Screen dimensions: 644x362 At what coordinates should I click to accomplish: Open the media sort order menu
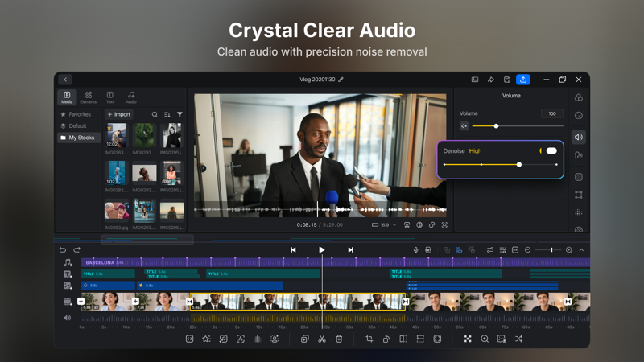click(167, 114)
